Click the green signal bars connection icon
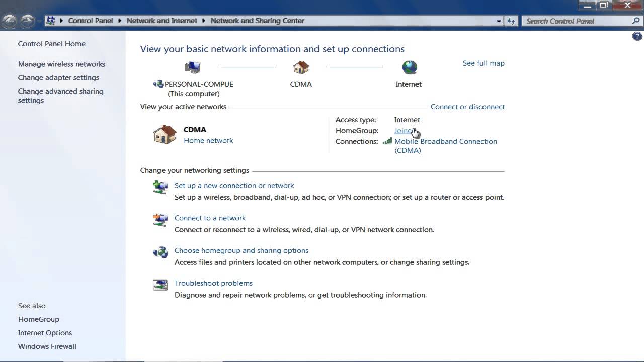This screenshot has height=362, width=644. [387, 141]
